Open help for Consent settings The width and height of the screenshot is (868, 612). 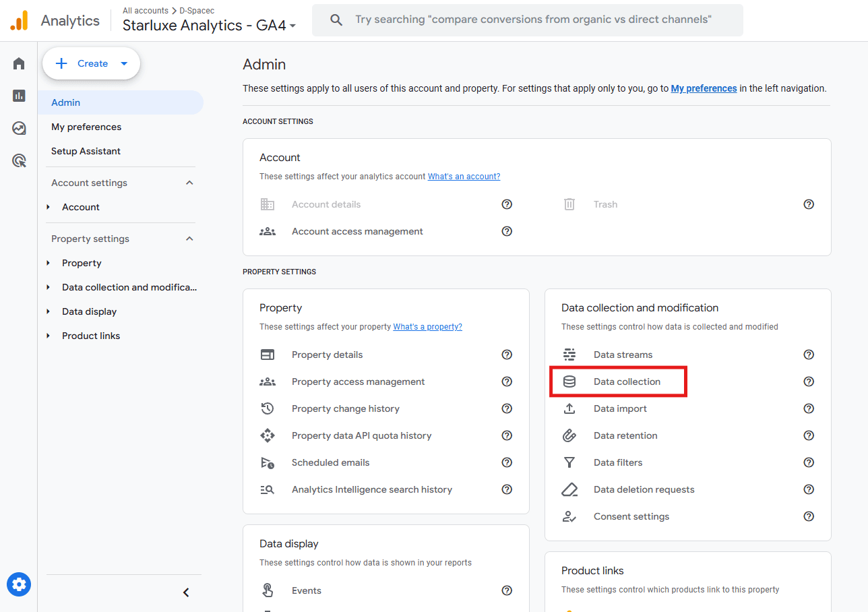[809, 516]
